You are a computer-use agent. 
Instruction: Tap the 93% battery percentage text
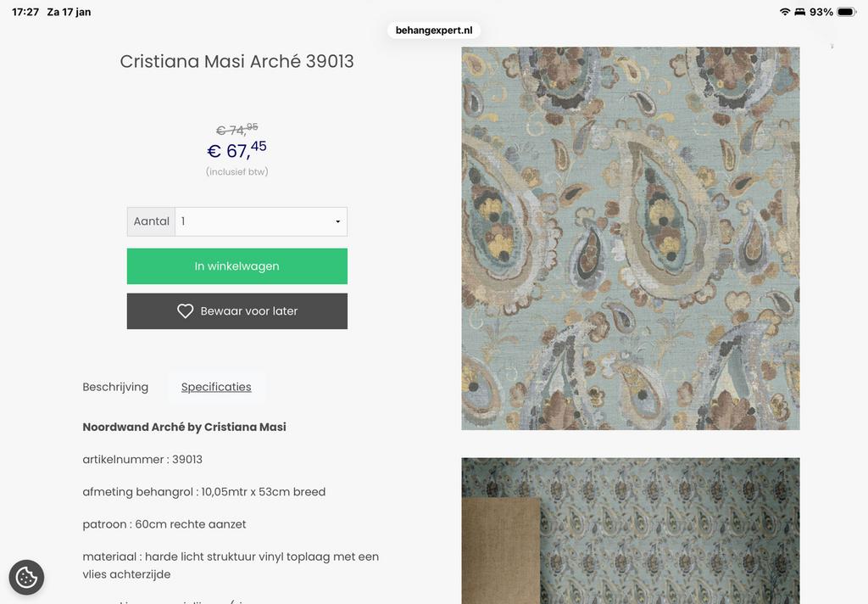coord(821,12)
